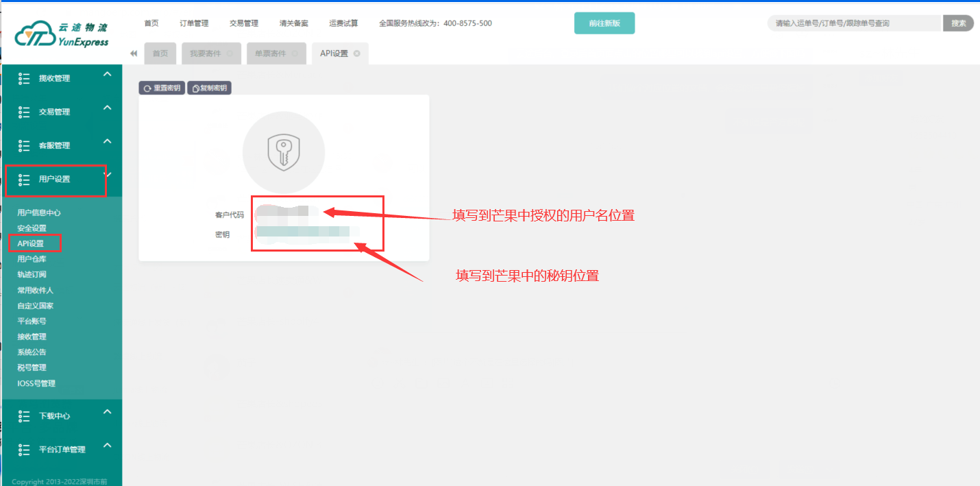Open 接收管理 in the sidebar
This screenshot has height=486, width=980.
pos(32,337)
